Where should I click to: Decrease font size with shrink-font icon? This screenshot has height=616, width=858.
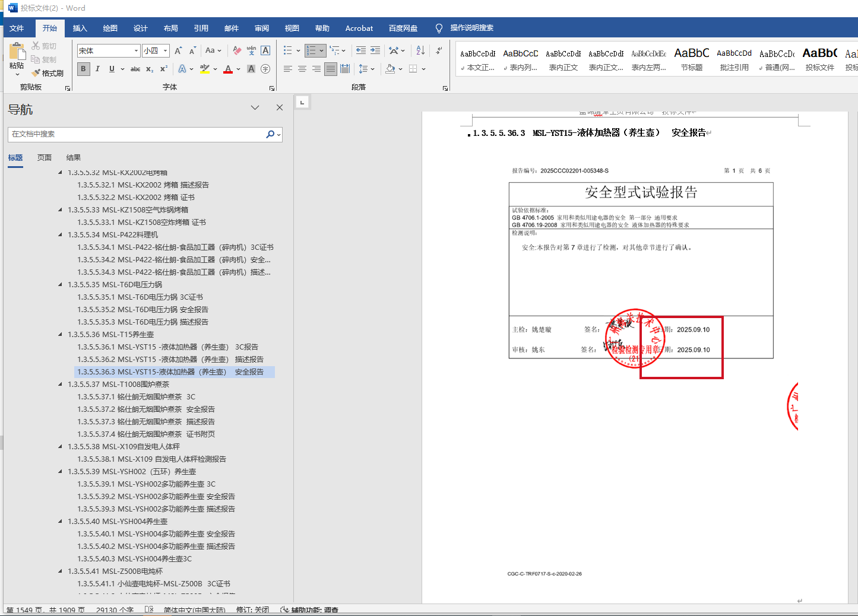point(192,51)
